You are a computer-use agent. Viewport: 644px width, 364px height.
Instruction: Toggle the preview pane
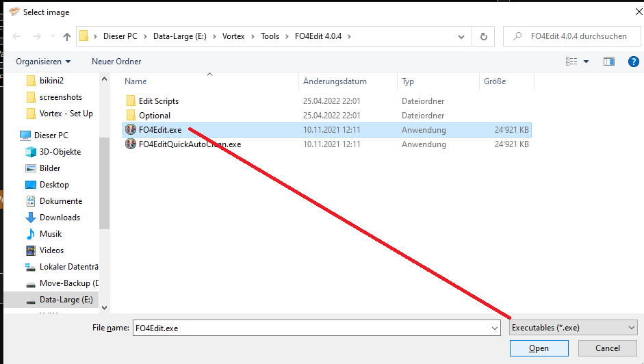[608, 62]
